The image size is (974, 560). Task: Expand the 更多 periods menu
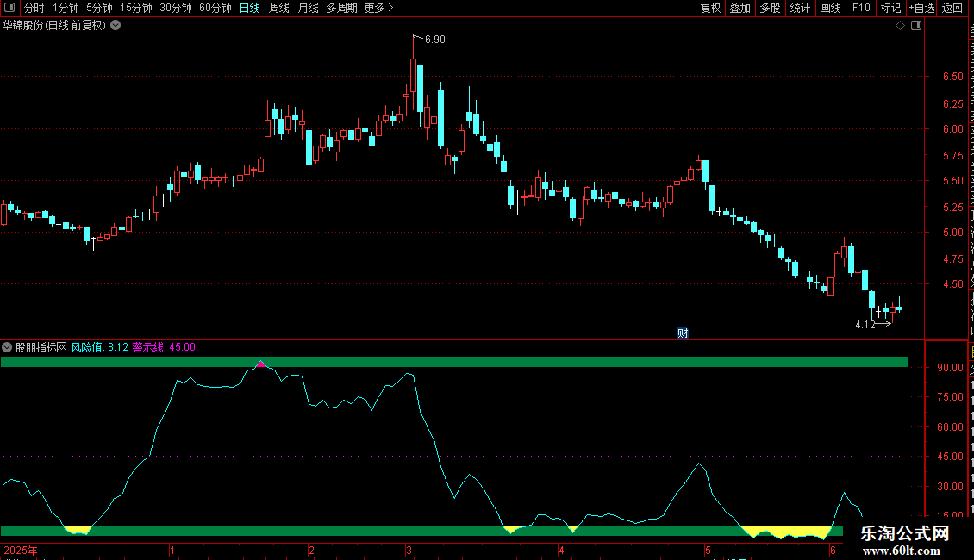[x=379, y=8]
